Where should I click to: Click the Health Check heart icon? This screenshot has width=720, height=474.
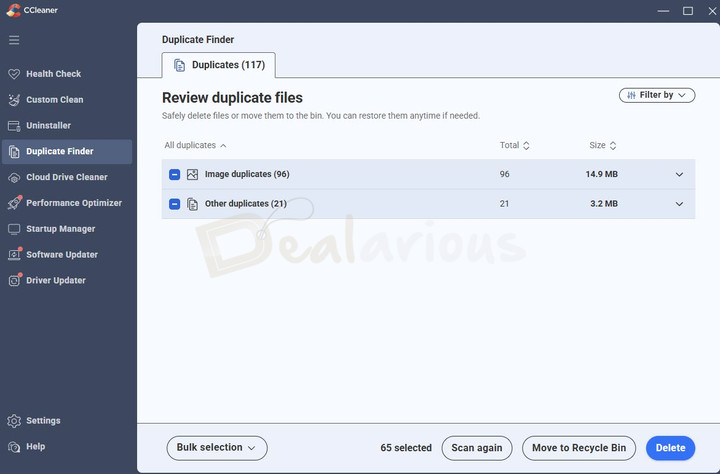coord(14,74)
